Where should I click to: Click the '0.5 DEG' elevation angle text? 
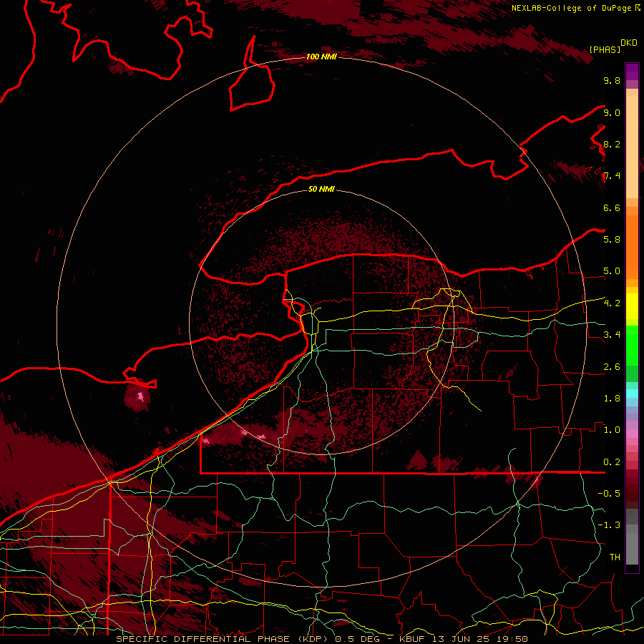coord(357,639)
